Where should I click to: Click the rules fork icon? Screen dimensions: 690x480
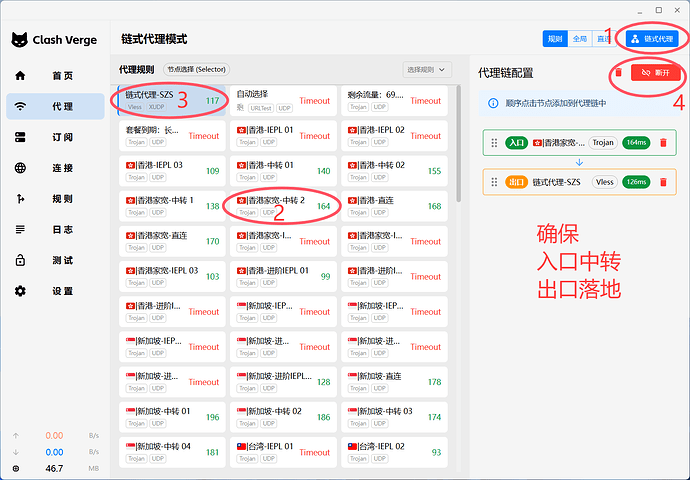tap(20, 199)
